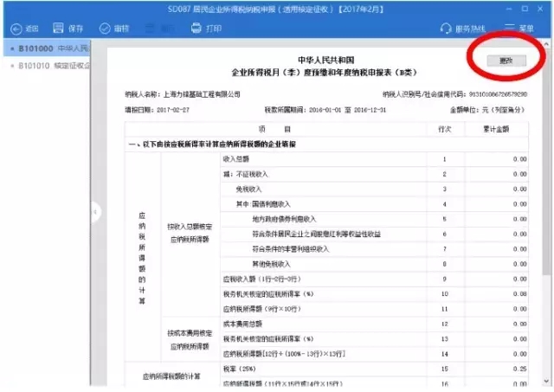
Task: Click the row 13 应税所得率 amount cell
Action: coord(497,339)
